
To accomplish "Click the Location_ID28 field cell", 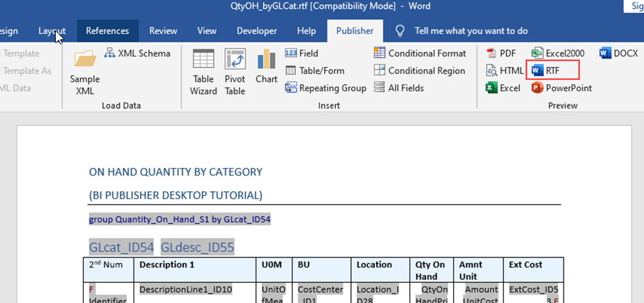I will [377, 294].
